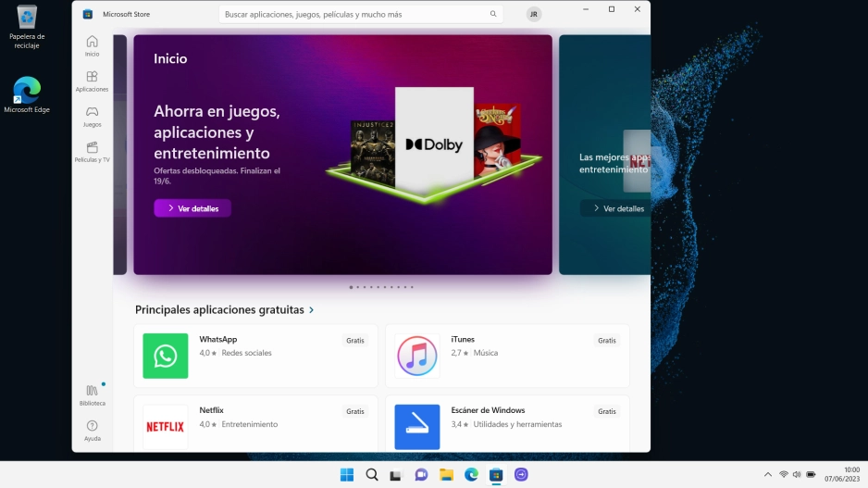
Task: Select the first carousel page dot
Action: pos(351,287)
